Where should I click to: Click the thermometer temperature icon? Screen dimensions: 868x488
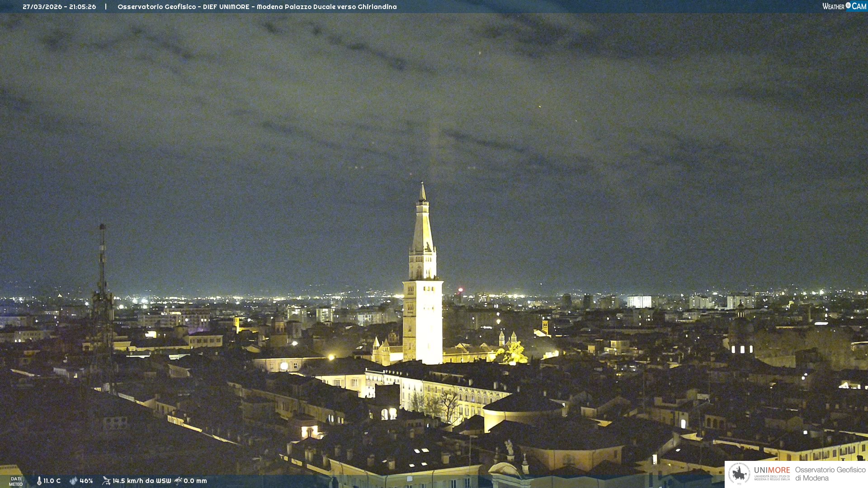pos(39,481)
